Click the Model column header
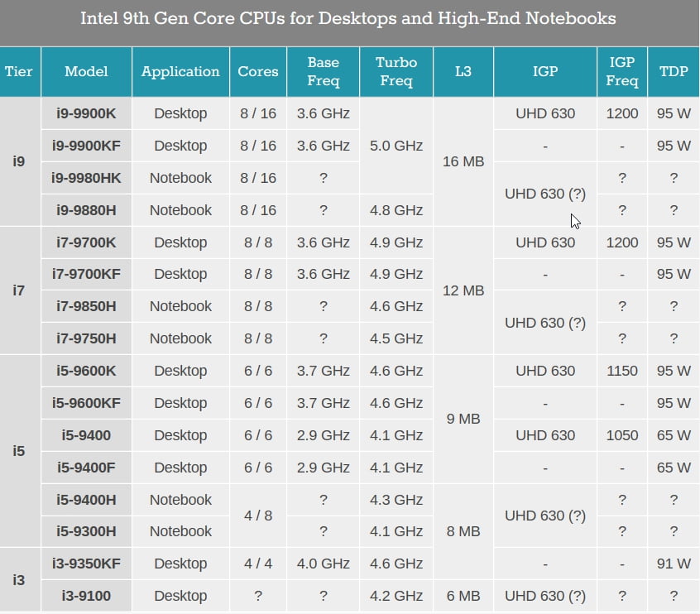Viewport: 700px width, 614px height. coord(85,71)
